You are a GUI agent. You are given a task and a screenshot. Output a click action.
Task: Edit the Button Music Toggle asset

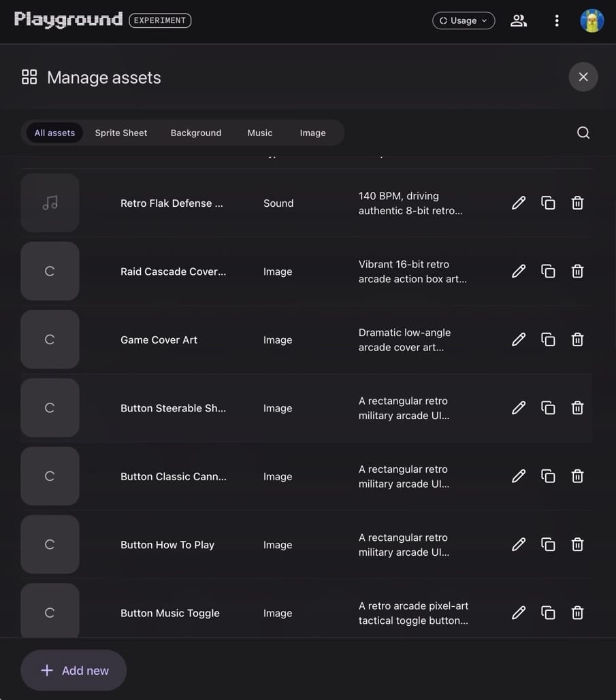(x=519, y=612)
